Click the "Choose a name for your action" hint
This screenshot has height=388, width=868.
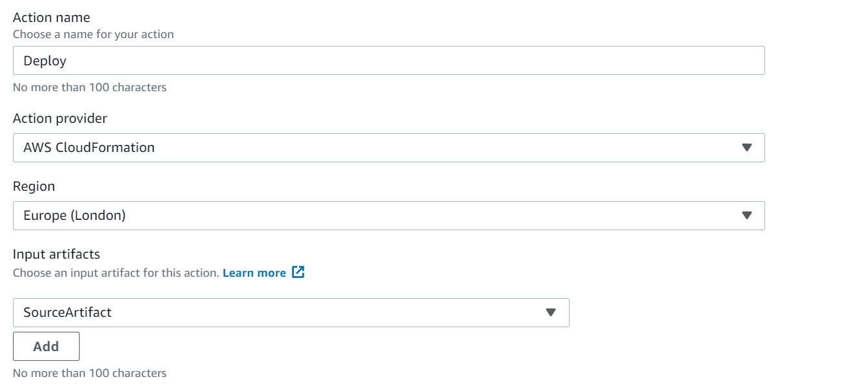point(93,34)
